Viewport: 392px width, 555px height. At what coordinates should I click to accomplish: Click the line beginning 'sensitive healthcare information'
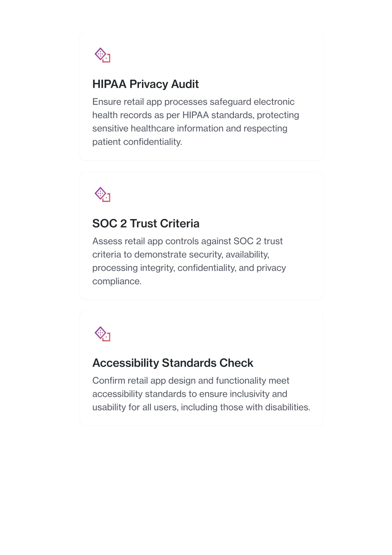tap(190, 128)
